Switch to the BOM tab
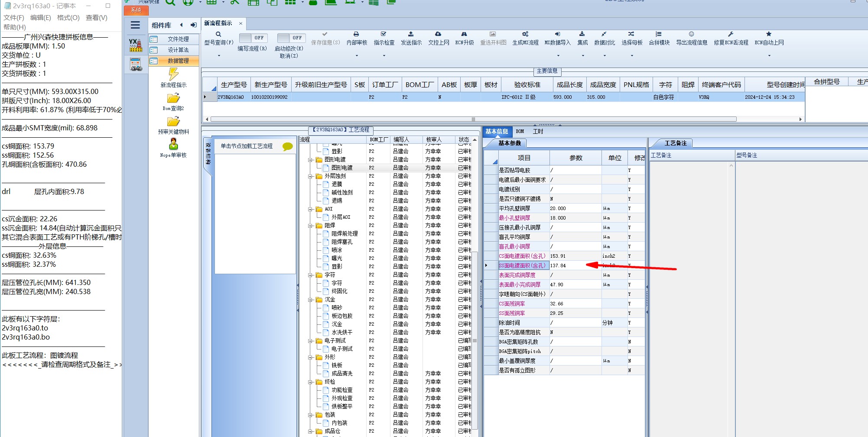This screenshot has width=868, height=437. (x=520, y=131)
